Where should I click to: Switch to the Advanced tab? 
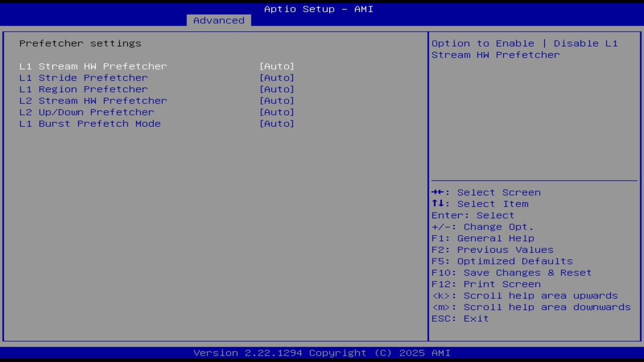[218, 20]
